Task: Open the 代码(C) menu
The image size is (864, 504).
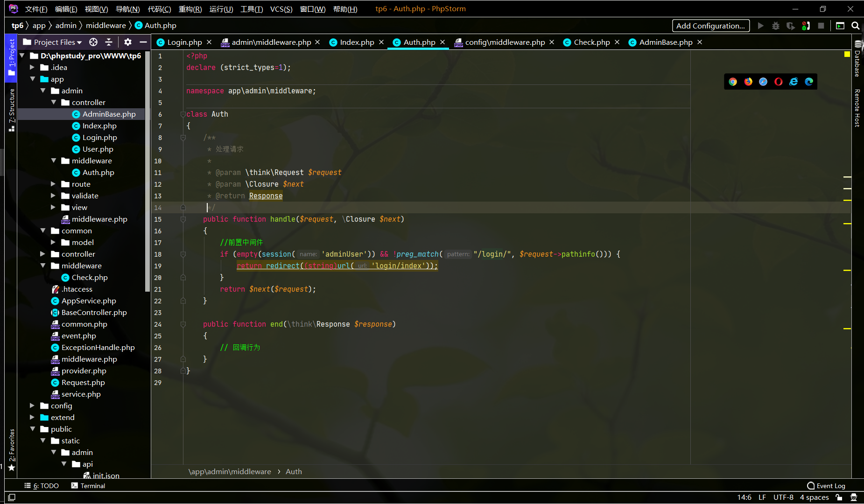Action: [x=159, y=9]
